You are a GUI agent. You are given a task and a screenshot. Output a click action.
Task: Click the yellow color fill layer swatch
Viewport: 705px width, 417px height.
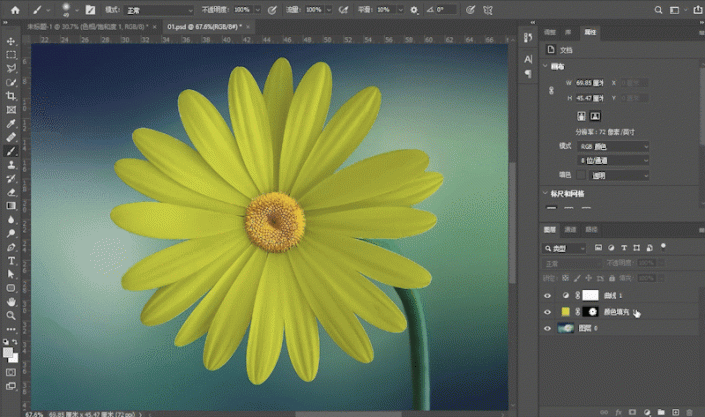[x=565, y=312]
